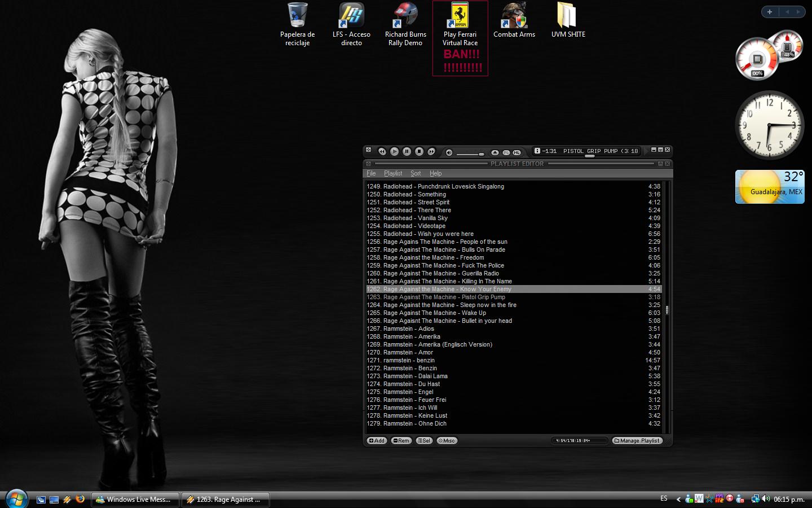Select track 1276 Rammstein - Feuer Frei
Screen dimensions: 812x508
513,400
